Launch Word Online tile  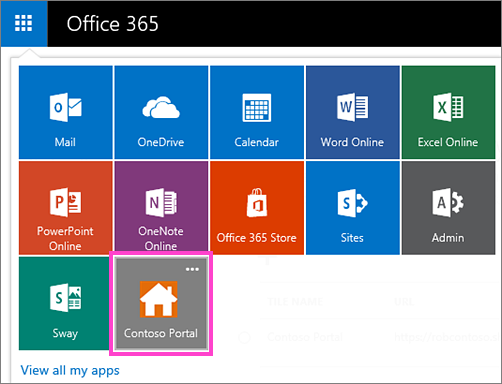353,112
